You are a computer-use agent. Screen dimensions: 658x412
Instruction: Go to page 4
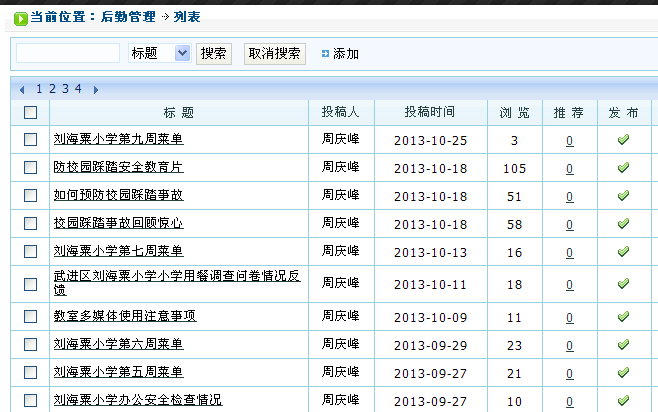pyautogui.click(x=78, y=89)
